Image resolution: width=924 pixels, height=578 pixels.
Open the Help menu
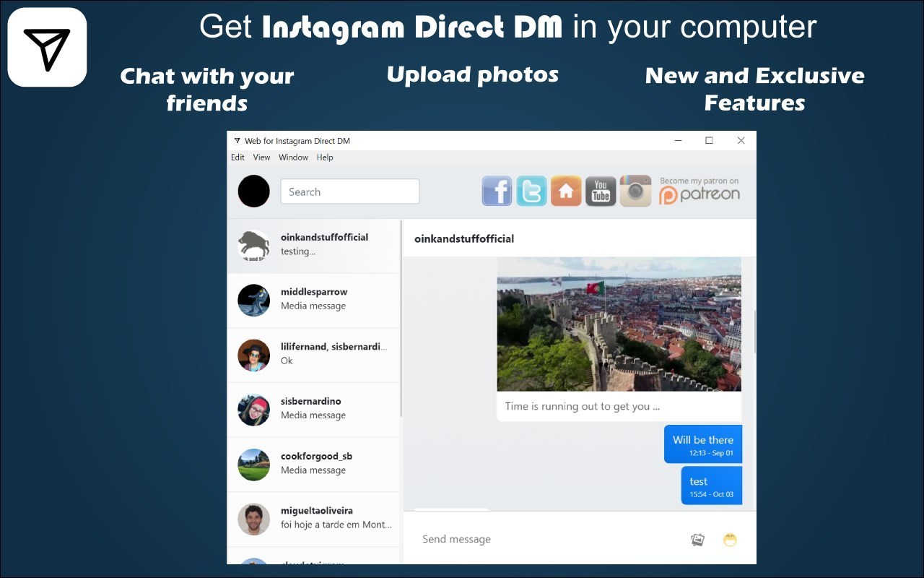[x=325, y=158]
